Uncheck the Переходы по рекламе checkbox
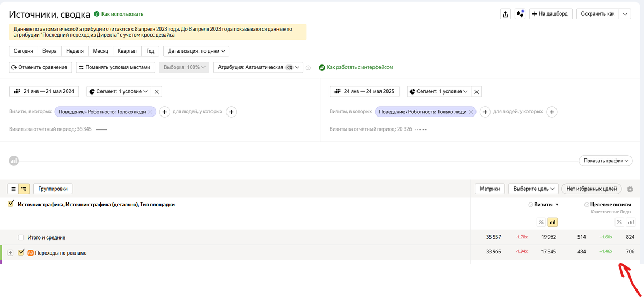 [21, 252]
